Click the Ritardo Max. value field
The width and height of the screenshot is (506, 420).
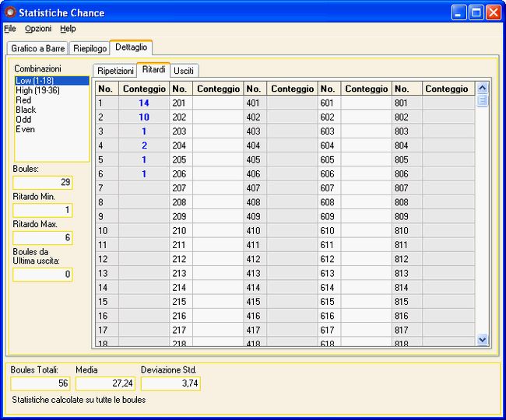43,238
